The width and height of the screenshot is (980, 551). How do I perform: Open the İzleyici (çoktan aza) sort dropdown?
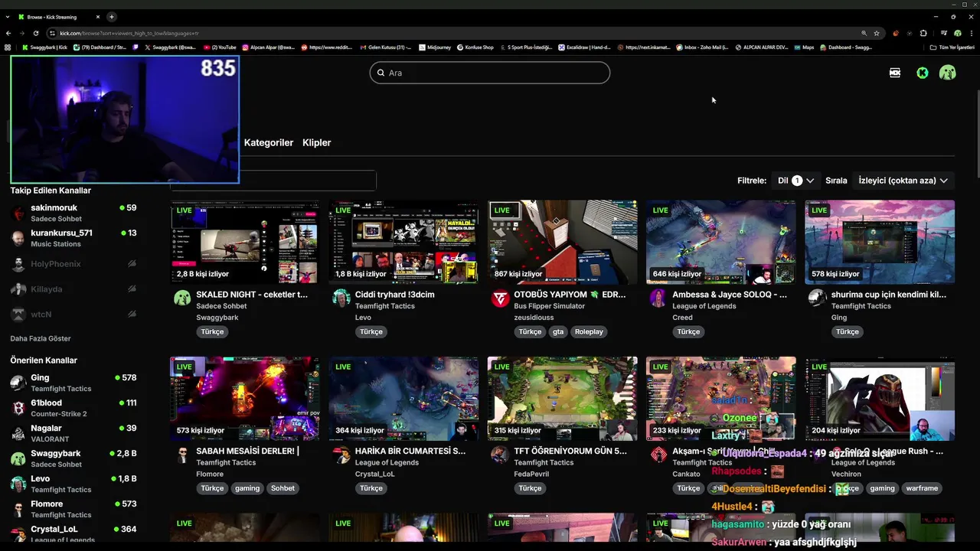tap(903, 181)
